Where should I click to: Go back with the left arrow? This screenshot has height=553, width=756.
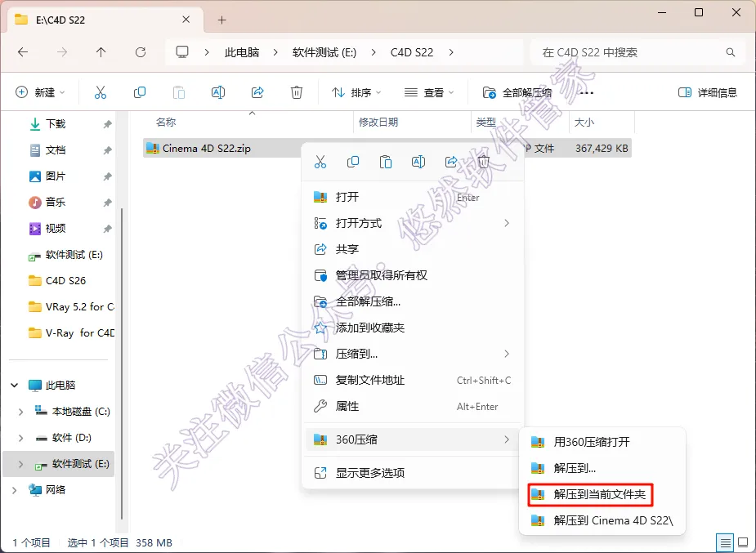23,52
